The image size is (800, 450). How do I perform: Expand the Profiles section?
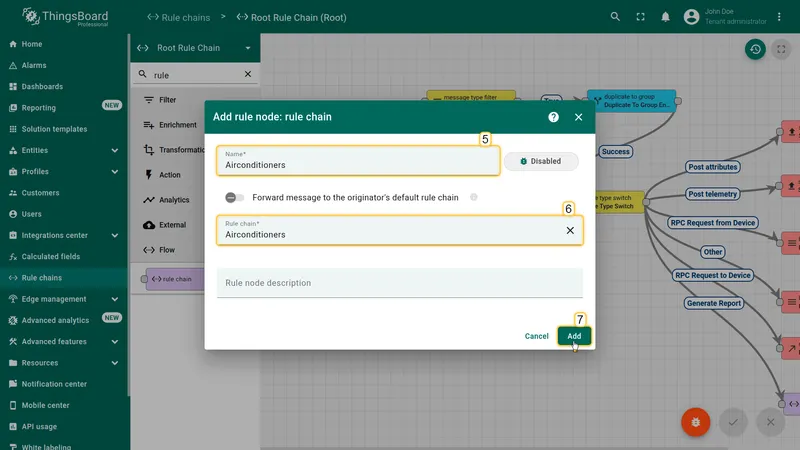64,171
